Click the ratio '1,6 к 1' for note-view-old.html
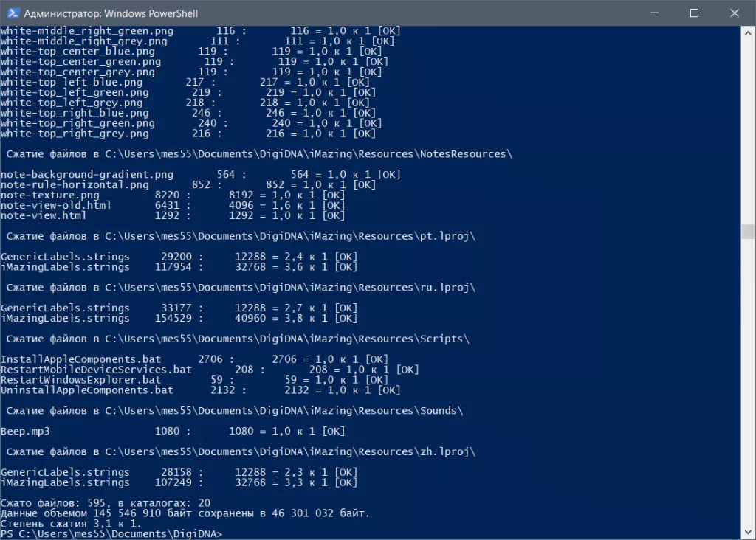 (293, 206)
